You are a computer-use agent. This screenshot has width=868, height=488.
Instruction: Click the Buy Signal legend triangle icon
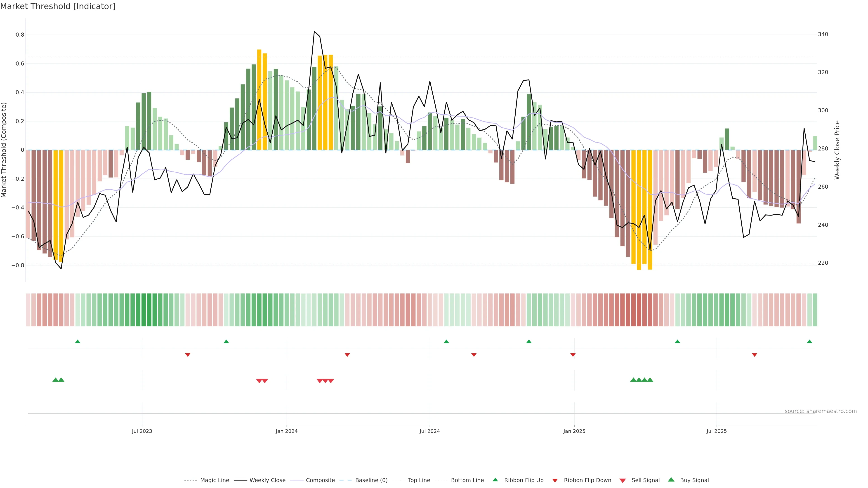click(x=671, y=480)
